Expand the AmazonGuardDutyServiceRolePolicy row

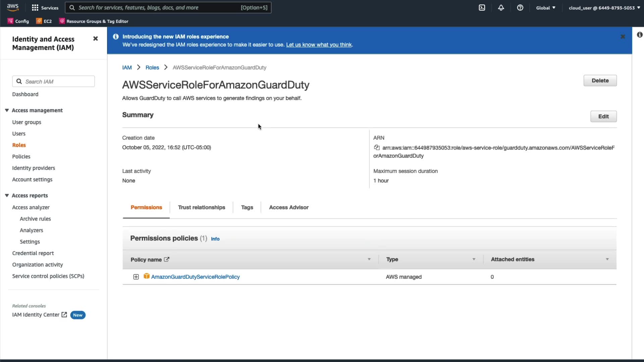(136, 277)
